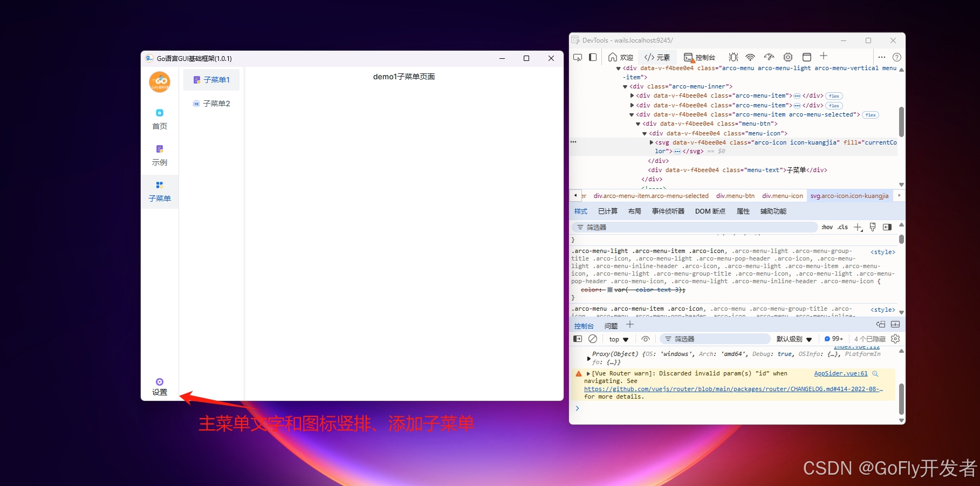The height and width of the screenshot is (486, 980).
Task: Click breadcrumb right scroll arrow
Action: pyautogui.click(x=899, y=195)
